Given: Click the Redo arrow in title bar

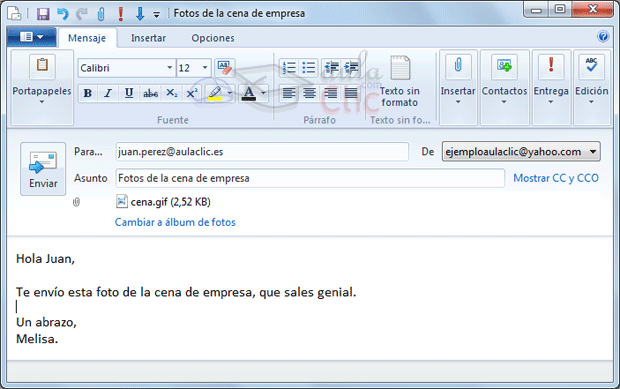Looking at the screenshot, I should click(82, 14).
